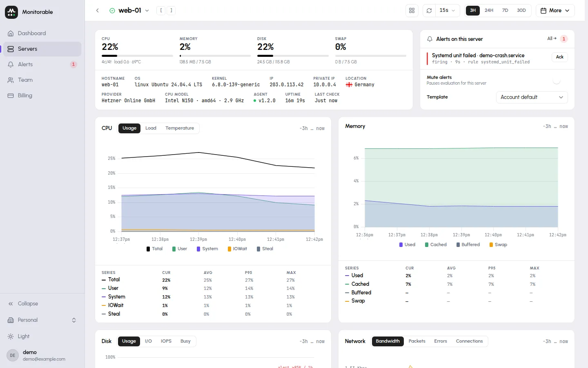The height and width of the screenshot is (368, 588).
Task: Toggle the Swap series in the Memory legend
Action: pos(498,245)
